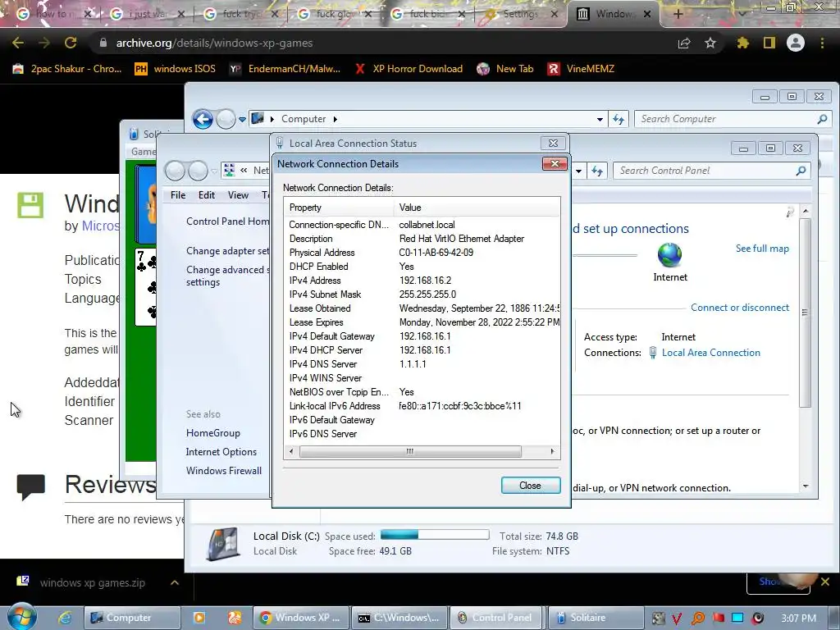
Task: Open Chrome three-dot menu
Action: coord(822,43)
